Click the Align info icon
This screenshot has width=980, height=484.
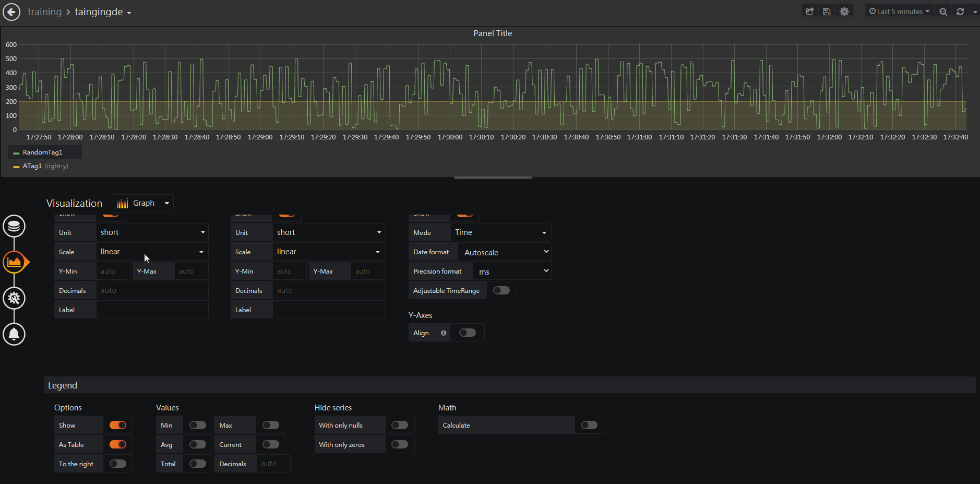[x=444, y=333]
